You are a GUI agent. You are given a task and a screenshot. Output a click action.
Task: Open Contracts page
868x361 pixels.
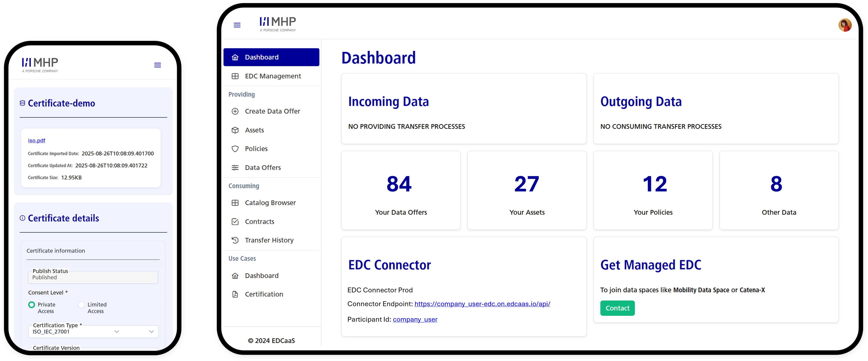coord(271,222)
